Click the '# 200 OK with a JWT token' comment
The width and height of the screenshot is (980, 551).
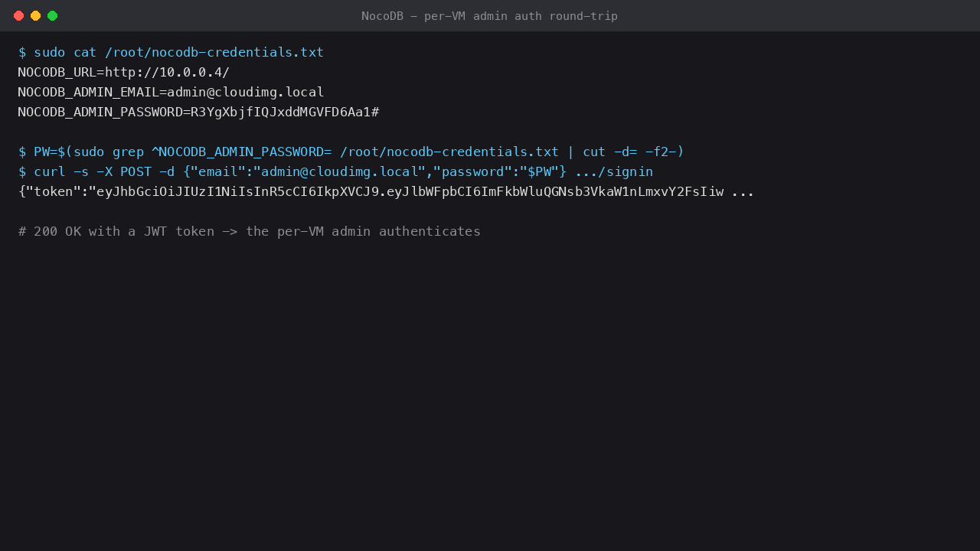[x=250, y=231]
